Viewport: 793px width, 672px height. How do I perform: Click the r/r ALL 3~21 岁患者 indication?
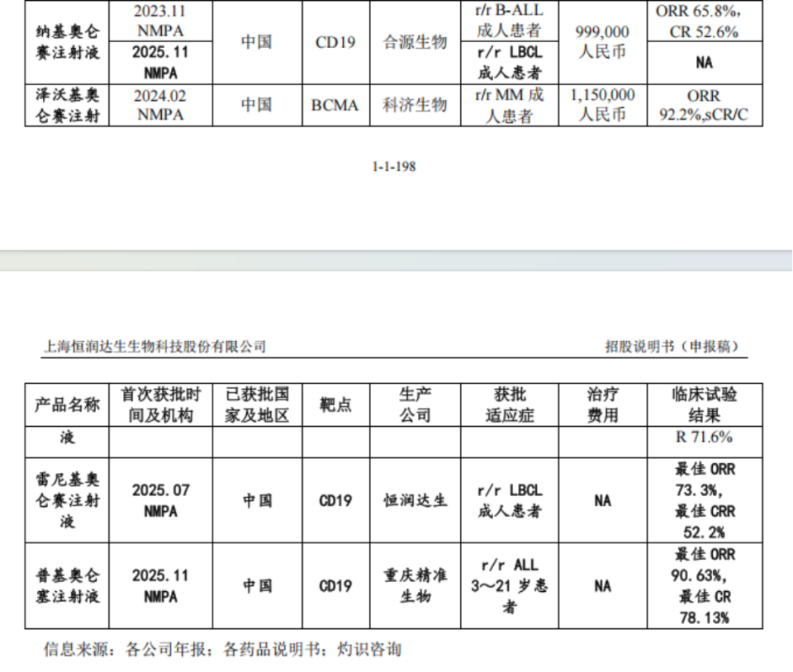pos(510,586)
